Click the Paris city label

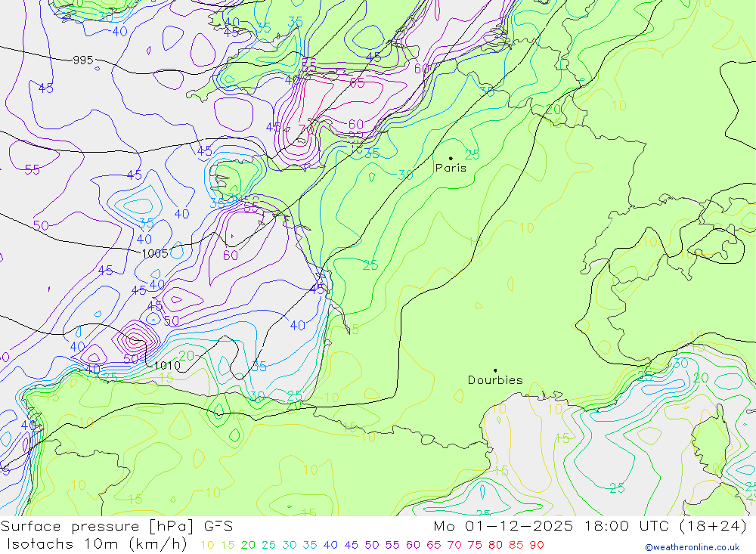coord(451,168)
